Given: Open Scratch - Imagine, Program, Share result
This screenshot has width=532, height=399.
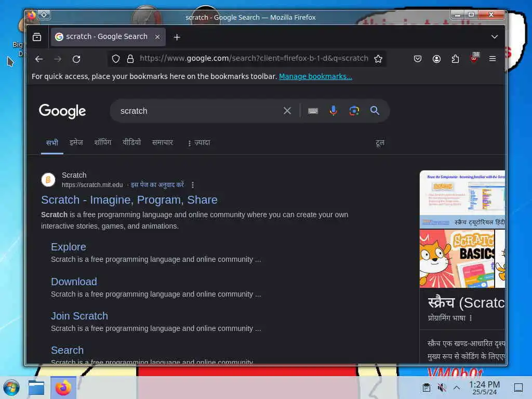Looking at the screenshot, I should pyautogui.click(x=129, y=200).
